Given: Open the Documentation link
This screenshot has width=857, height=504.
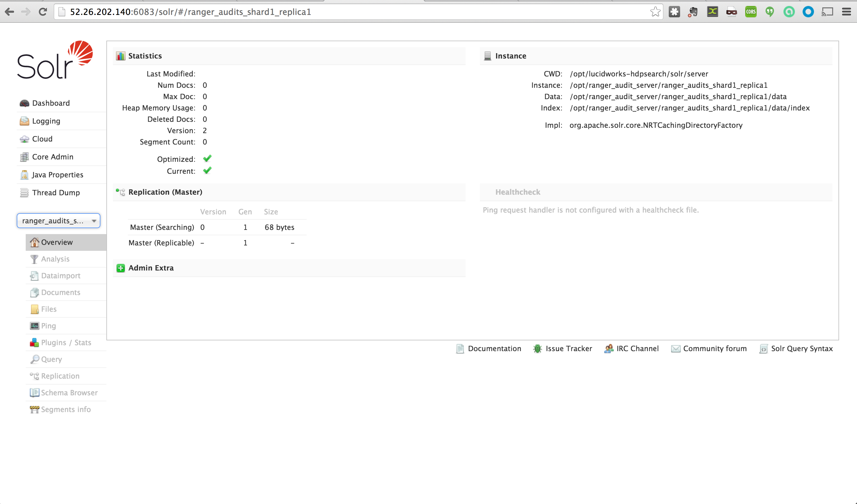Looking at the screenshot, I should 495,349.
